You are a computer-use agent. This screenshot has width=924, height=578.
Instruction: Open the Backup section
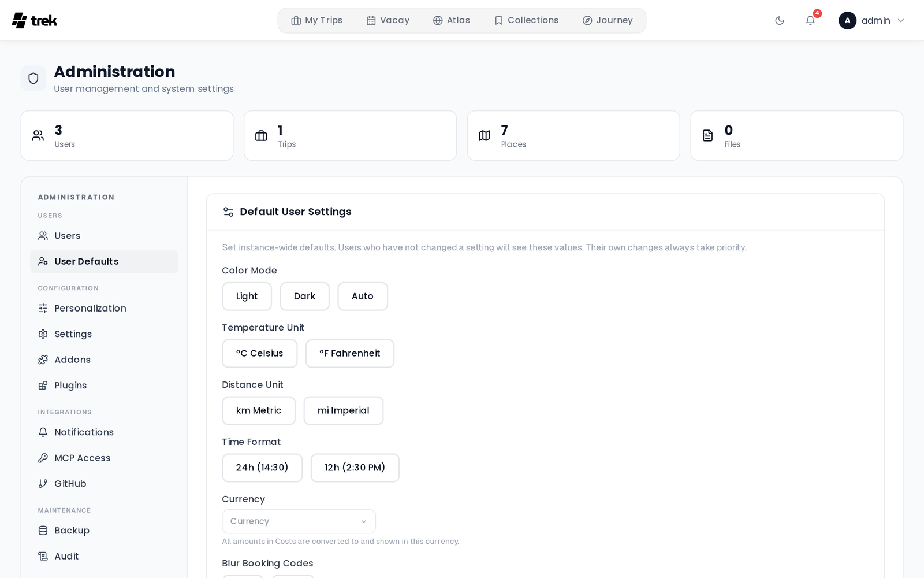[104, 531]
